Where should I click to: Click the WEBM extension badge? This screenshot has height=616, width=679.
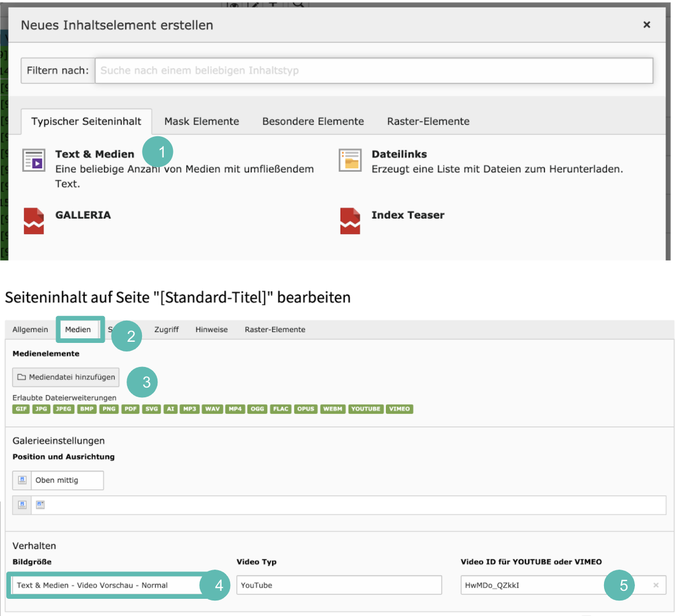333,409
